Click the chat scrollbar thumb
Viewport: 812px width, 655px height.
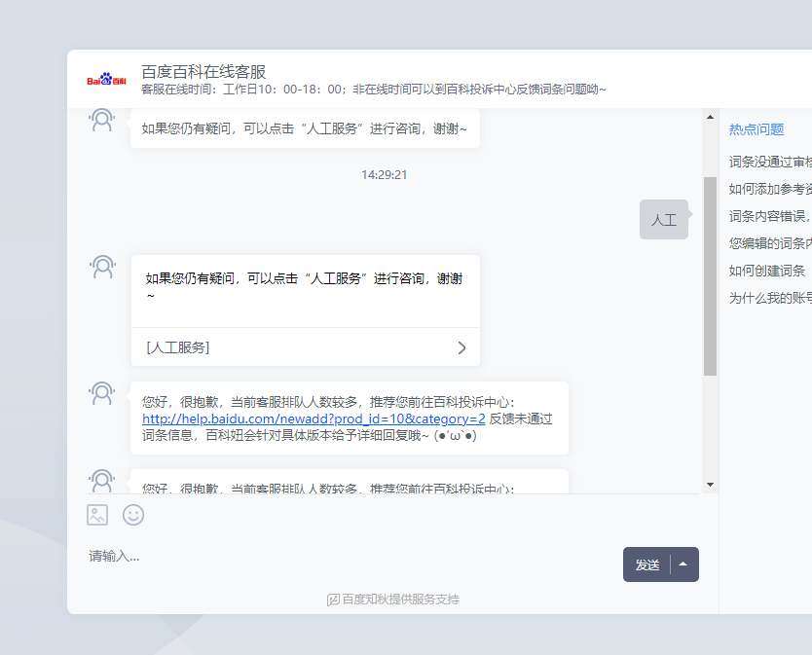[x=710, y=276]
